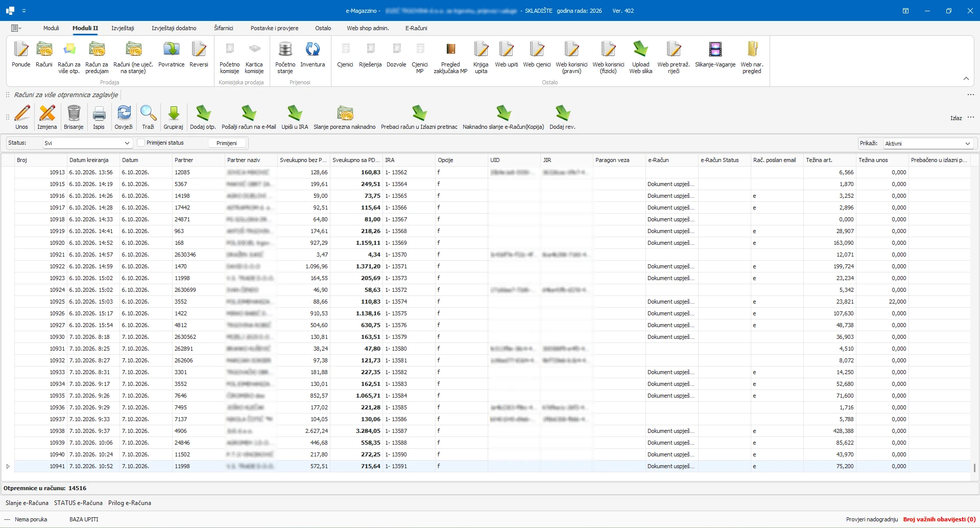This screenshot has height=528, width=980.
Task: Open the Šifarnici ribbon tab
Action: (x=224, y=28)
